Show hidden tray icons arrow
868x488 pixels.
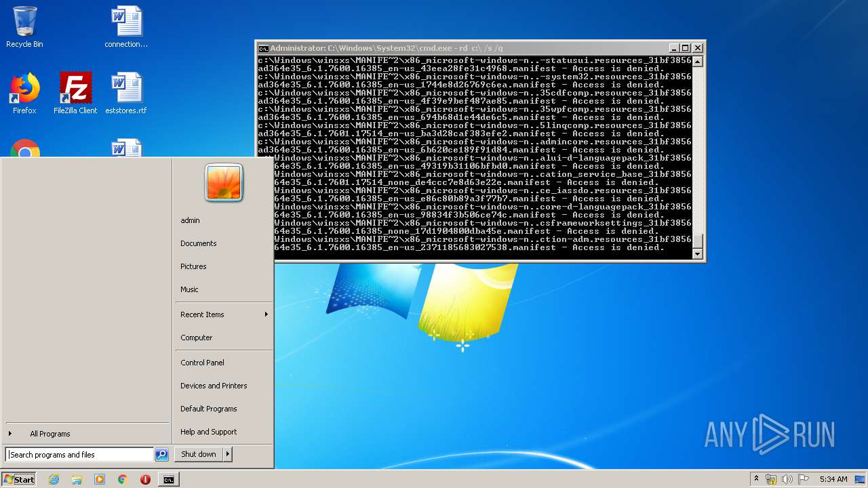(756, 479)
